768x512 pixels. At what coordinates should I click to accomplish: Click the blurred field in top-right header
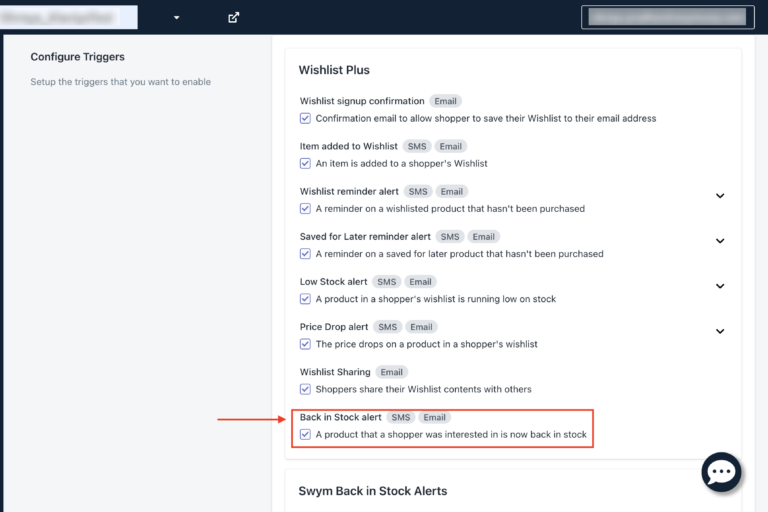pyautogui.click(x=668, y=17)
